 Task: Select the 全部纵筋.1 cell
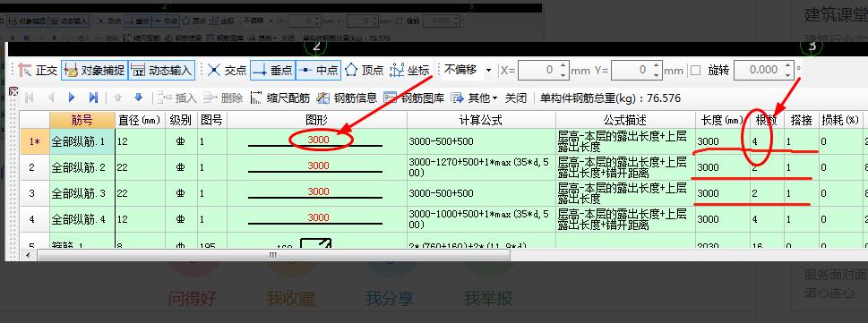tap(82, 141)
